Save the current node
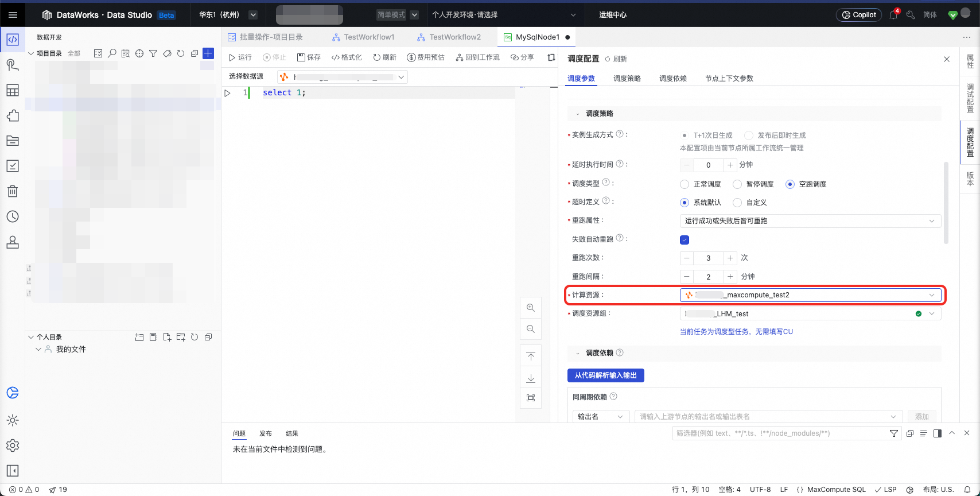This screenshot has width=980, height=496. pos(309,57)
